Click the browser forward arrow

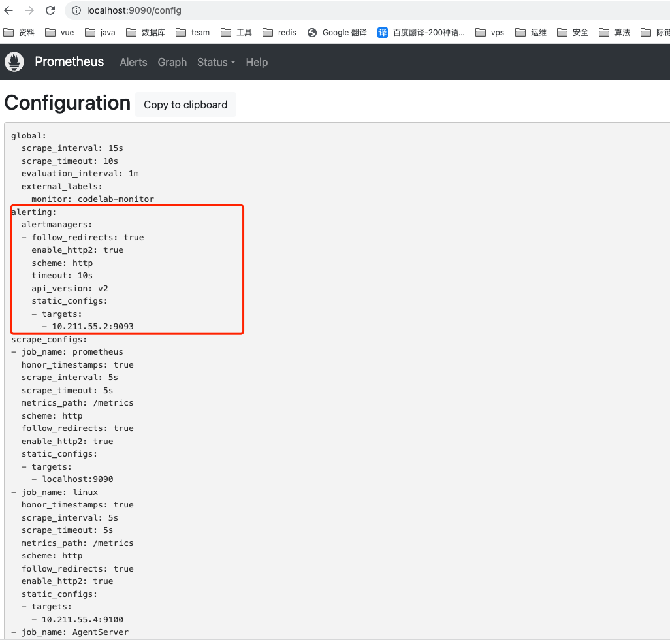pyautogui.click(x=29, y=10)
